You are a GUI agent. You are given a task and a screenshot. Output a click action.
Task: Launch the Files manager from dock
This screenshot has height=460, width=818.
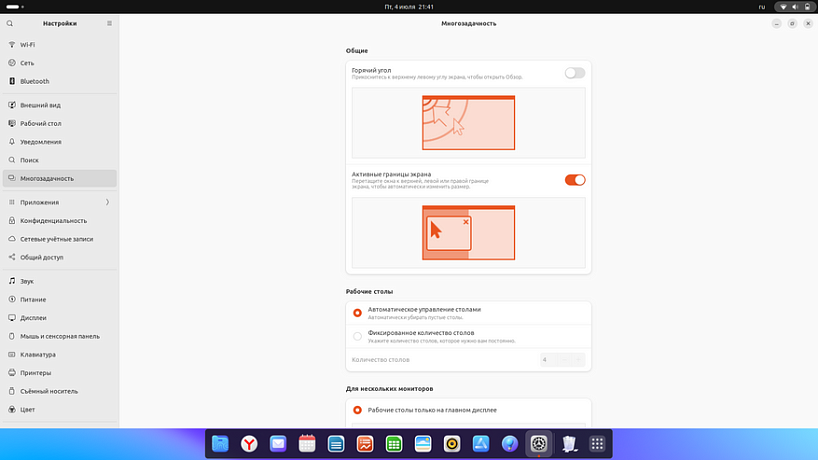click(220, 443)
